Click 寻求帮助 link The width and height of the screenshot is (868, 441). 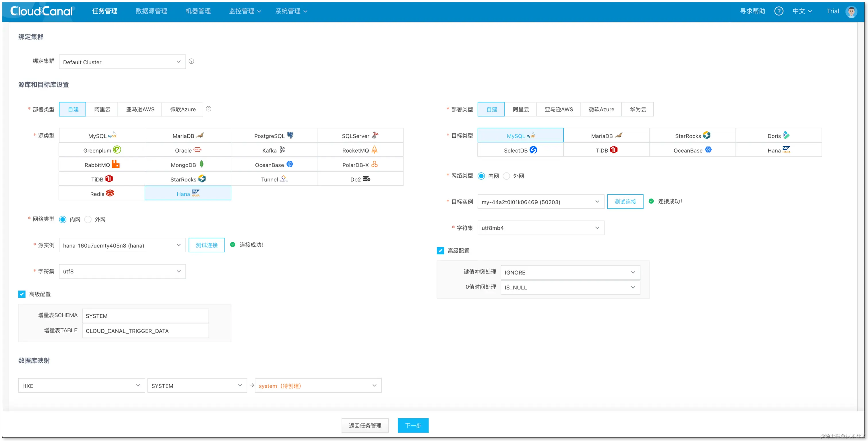point(752,11)
